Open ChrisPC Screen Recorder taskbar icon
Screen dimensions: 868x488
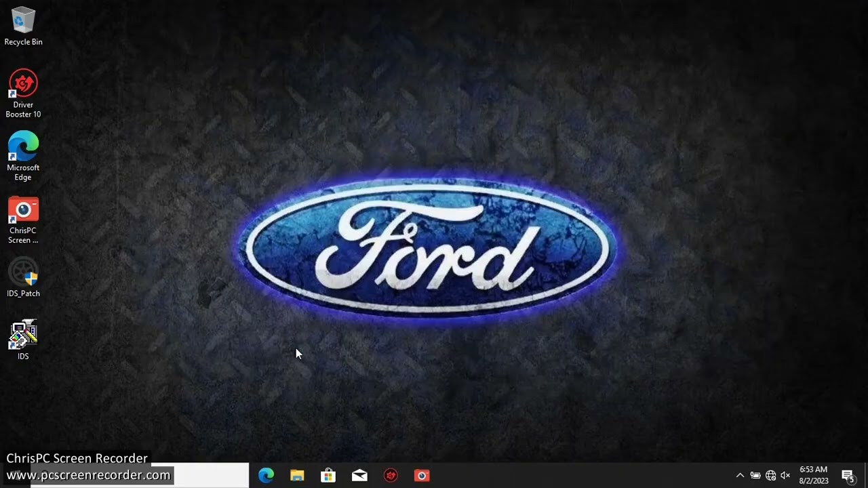click(422, 476)
